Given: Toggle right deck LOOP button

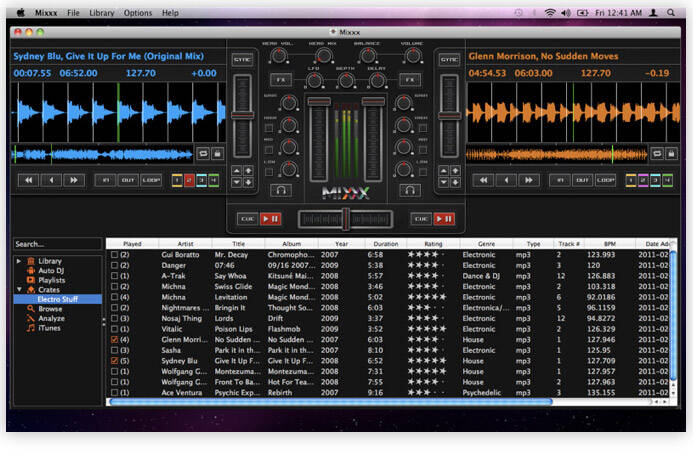Looking at the screenshot, I should pos(605,180).
